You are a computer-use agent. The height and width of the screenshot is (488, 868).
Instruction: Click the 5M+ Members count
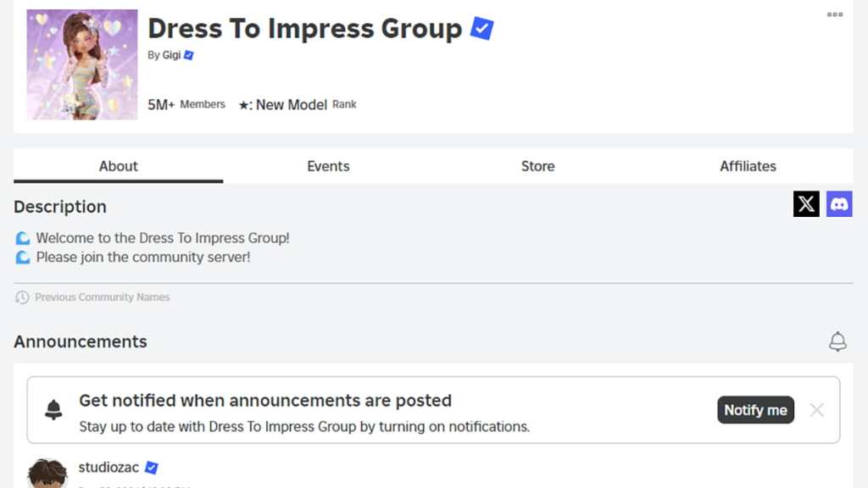[x=186, y=103]
